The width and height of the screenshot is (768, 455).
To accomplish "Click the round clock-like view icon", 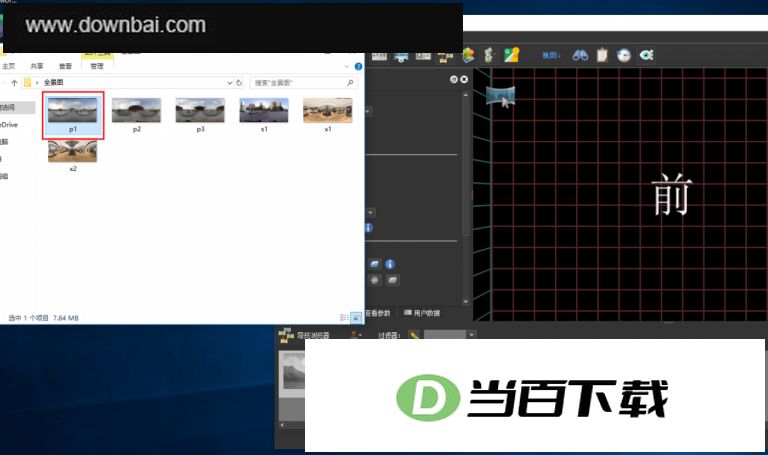I will point(624,55).
